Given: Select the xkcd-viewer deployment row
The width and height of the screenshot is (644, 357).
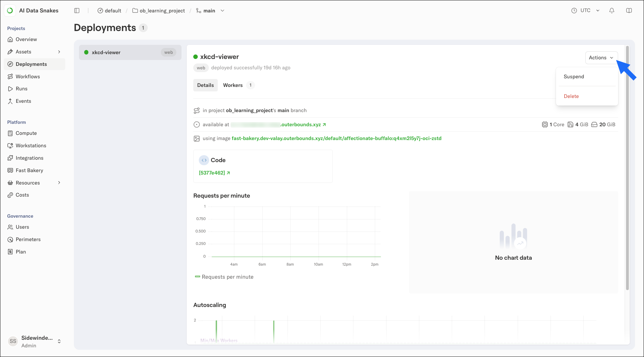Looking at the screenshot, I should (130, 52).
